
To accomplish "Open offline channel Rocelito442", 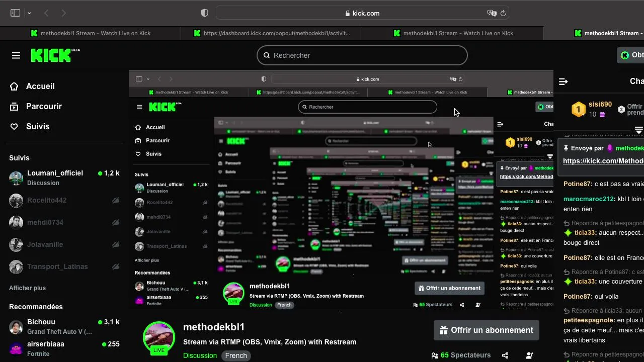I will (x=64, y=200).
